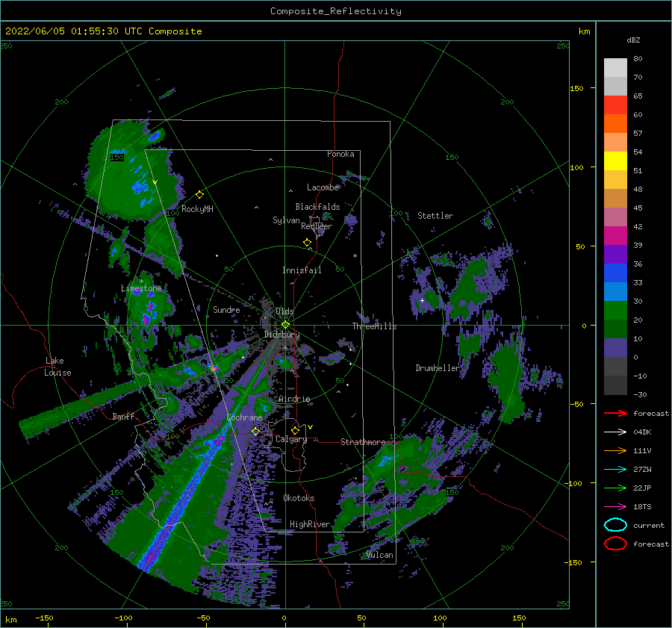The height and width of the screenshot is (628, 672).
Task: Click the magenta swatch in dBZ legend
Action: pyautogui.click(x=615, y=236)
